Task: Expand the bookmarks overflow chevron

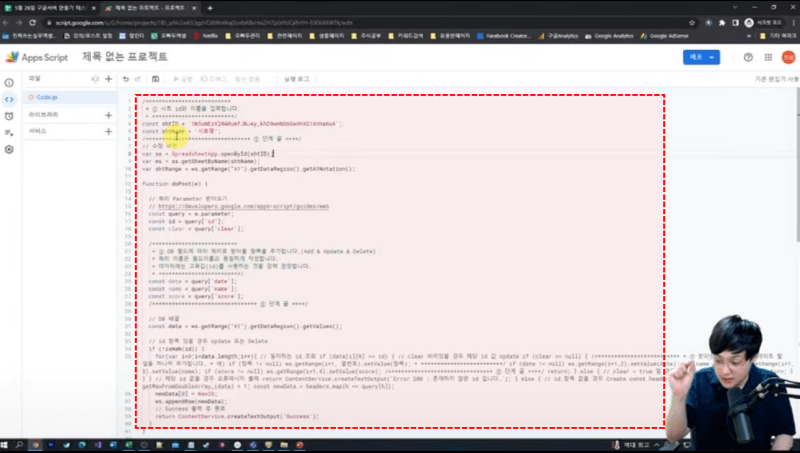Action: click(748, 36)
